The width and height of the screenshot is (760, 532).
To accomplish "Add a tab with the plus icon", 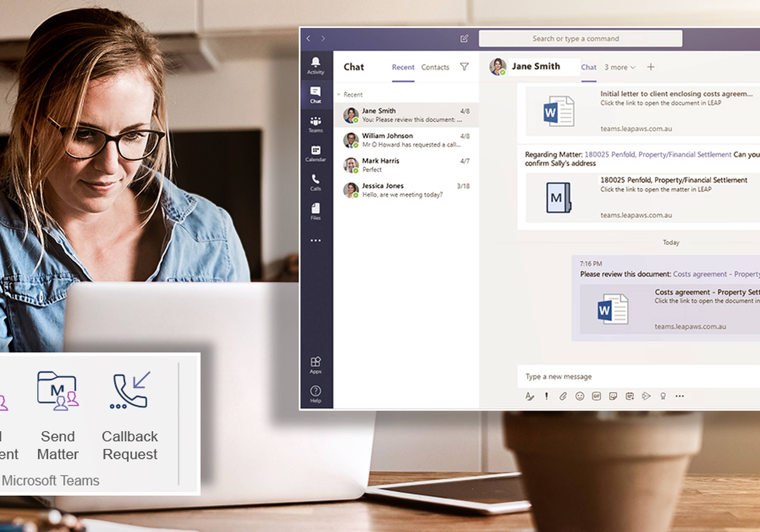I will pos(650,67).
